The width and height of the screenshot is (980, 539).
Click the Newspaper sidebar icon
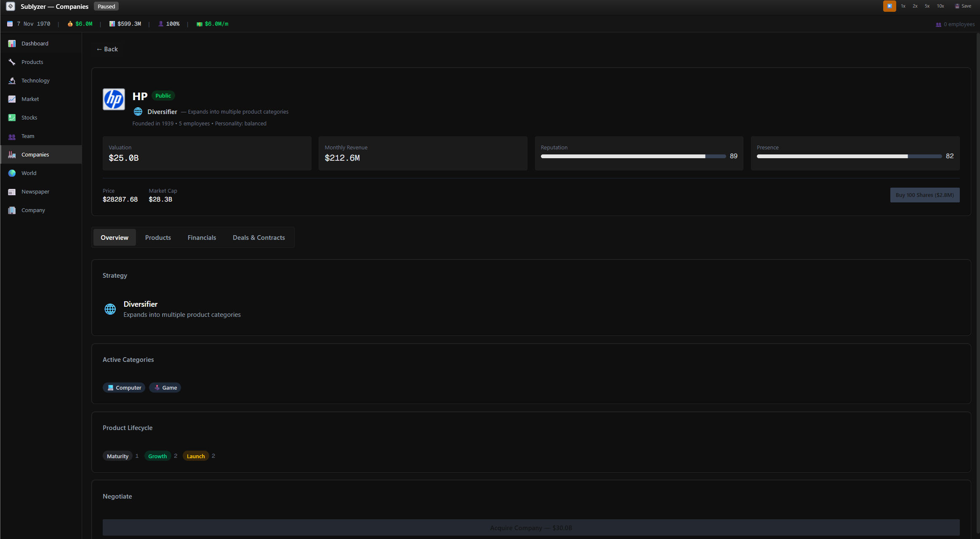(x=12, y=191)
